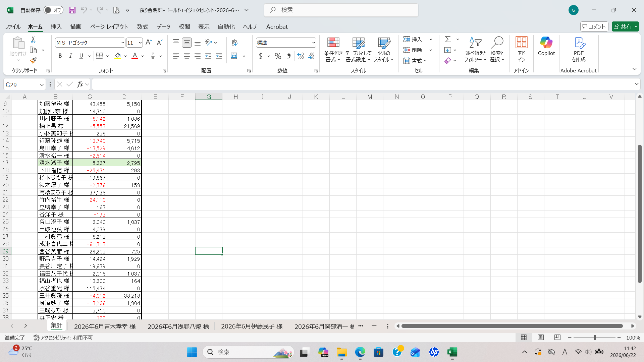Decrease decimal places
Viewport: 644px width, 362px height.
tap(311, 56)
